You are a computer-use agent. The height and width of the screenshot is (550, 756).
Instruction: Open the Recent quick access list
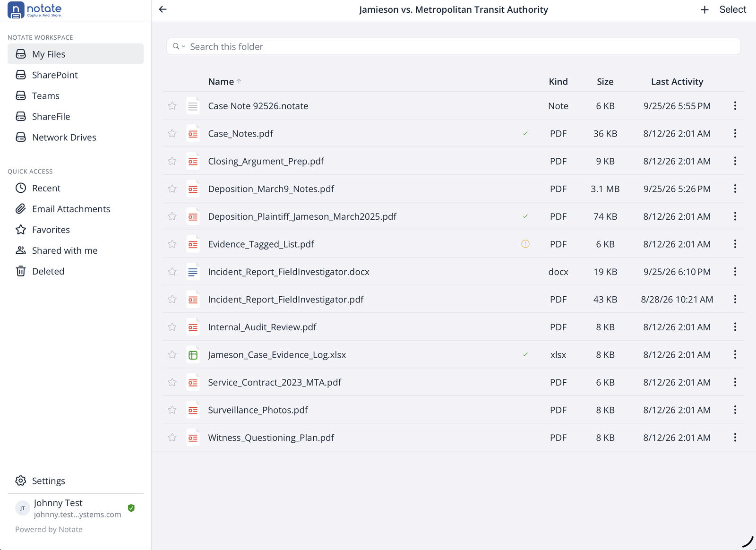pos(76,188)
